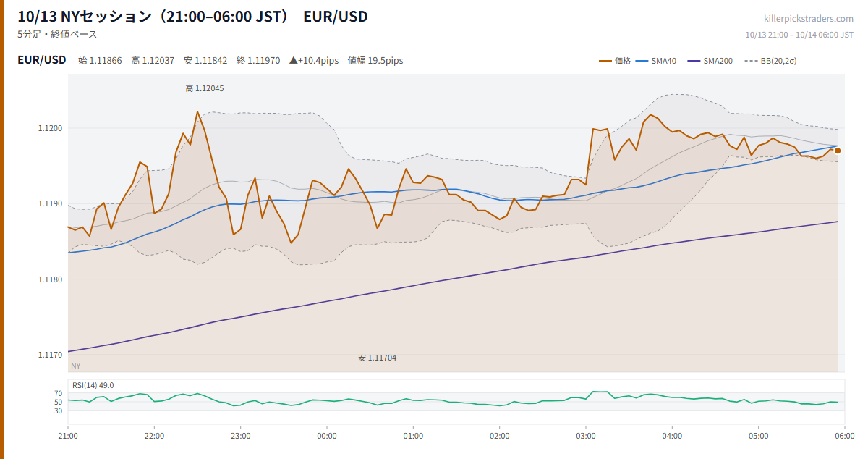Toggle the SMA40 legend entry
The image size is (868, 459).
[x=655, y=61]
